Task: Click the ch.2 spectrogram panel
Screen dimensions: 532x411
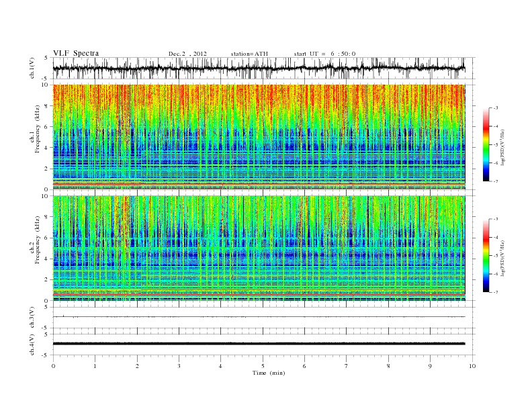Action: click(259, 248)
